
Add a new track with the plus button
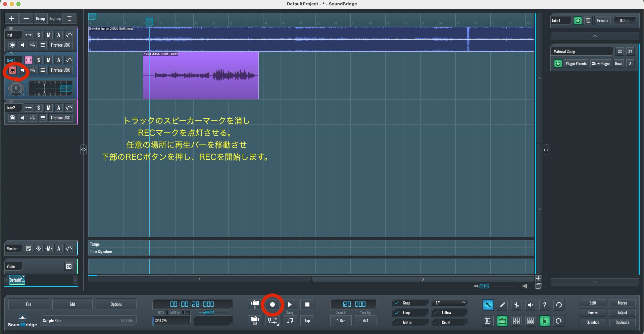[12, 18]
